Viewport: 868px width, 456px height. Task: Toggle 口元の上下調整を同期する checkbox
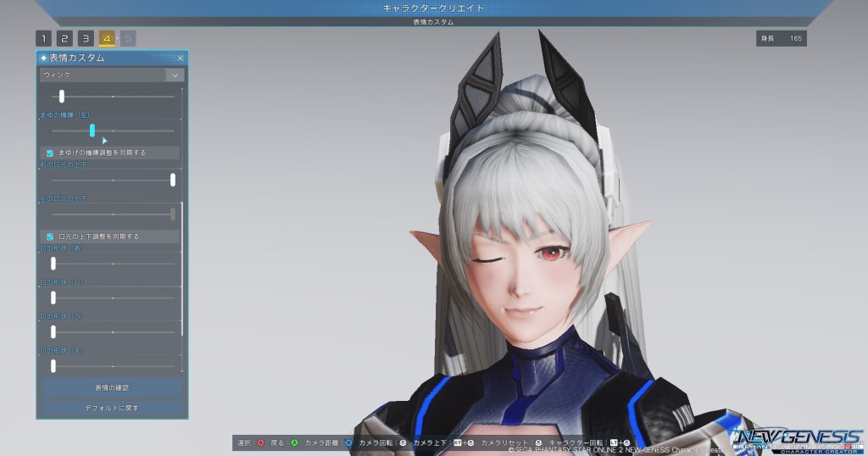tap(51, 236)
